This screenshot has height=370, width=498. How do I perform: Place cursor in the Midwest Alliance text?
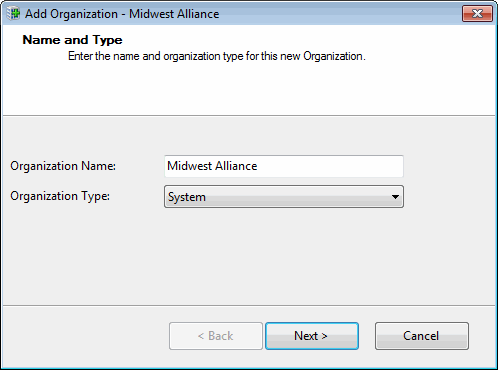click(x=212, y=166)
